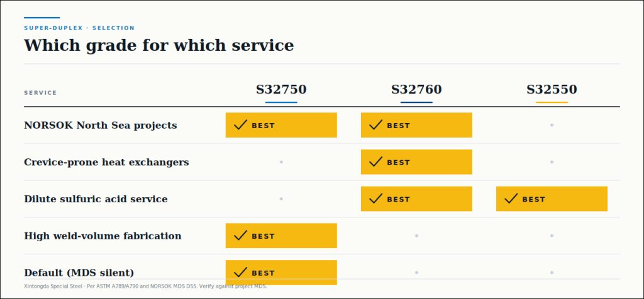644x299 pixels.
Task: Click the S32750 dot in Crevice-prone row
Action: tap(281, 162)
